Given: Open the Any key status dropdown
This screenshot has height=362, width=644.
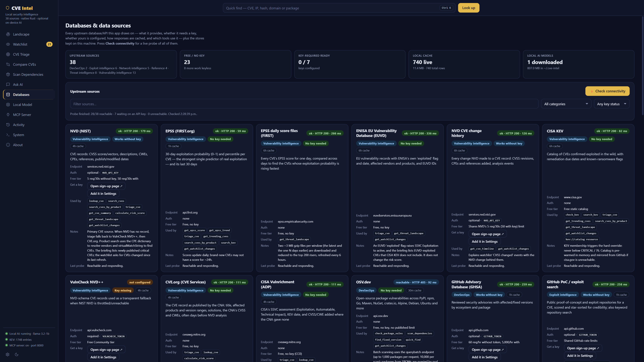Looking at the screenshot, I should coord(611,104).
